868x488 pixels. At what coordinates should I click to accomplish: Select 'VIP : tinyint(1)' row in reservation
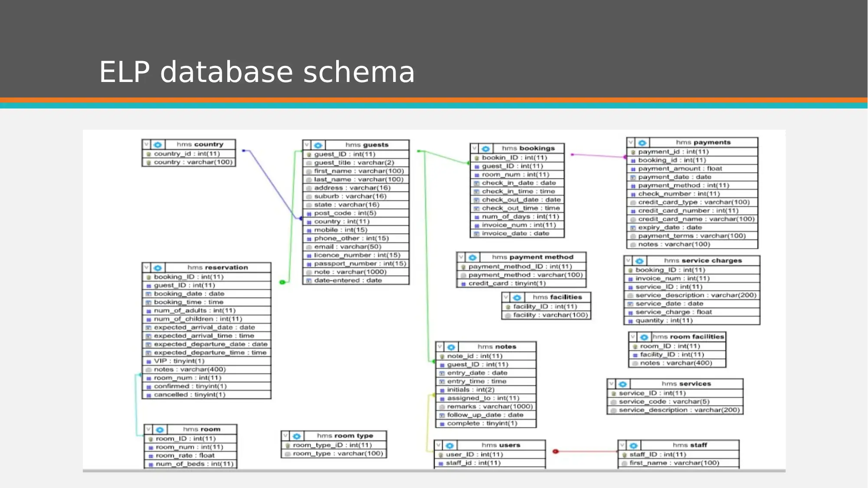click(x=206, y=361)
